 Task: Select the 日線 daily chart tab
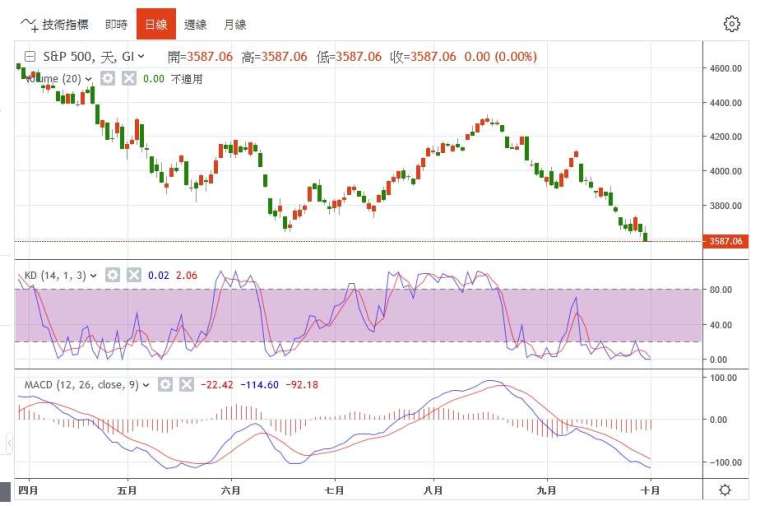click(x=156, y=24)
